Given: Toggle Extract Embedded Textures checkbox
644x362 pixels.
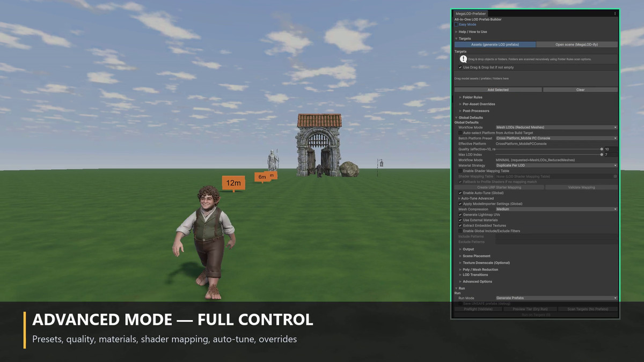Looking at the screenshot, I should 460,226.
